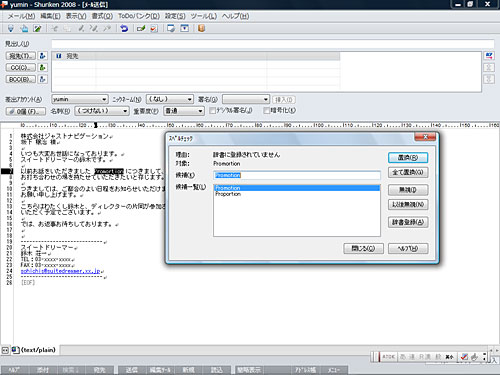The height and width of the screenshot is (375, 500).
Task: Click the grayed copy icon in toolbar
Action: [68, 29]
